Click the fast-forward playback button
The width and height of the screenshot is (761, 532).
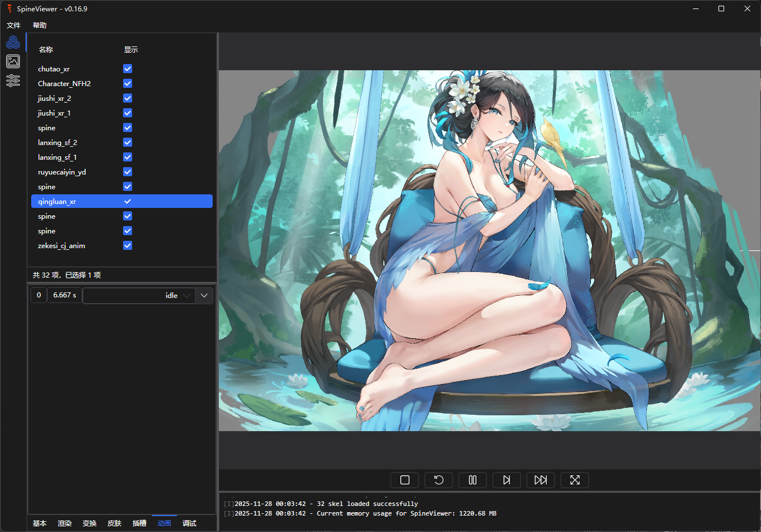[x=541, y=480]
